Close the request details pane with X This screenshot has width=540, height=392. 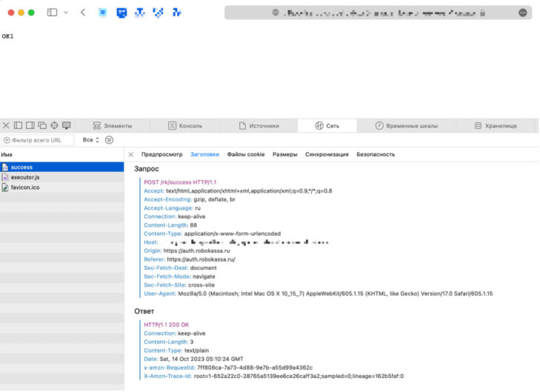[131, 154]
